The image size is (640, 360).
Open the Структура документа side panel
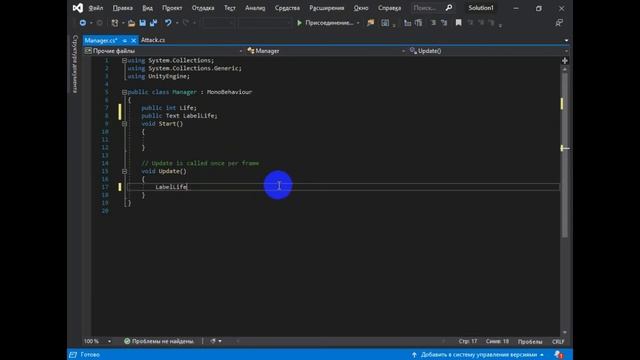pos(75,64)
